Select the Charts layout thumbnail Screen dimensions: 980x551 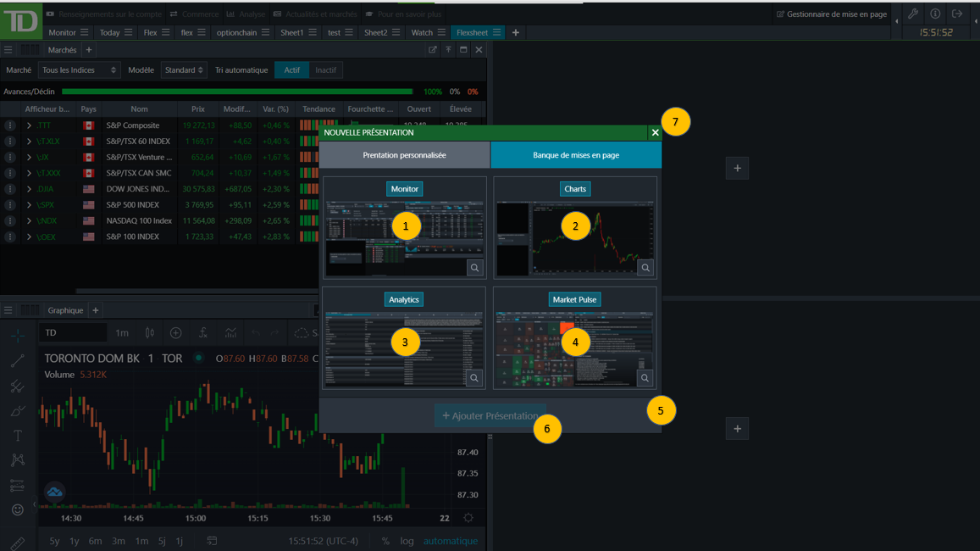(575, 227)
